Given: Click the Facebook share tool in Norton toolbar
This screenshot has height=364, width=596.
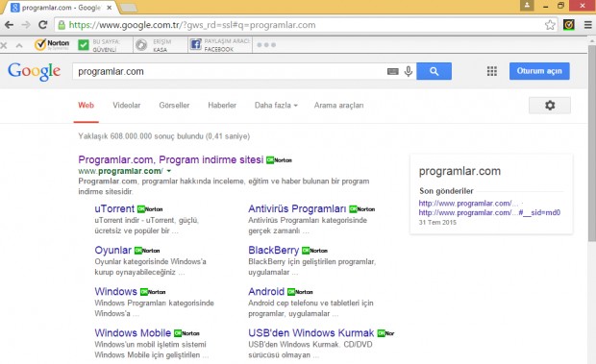Looking at the screenshot, I should pos(220,45).
